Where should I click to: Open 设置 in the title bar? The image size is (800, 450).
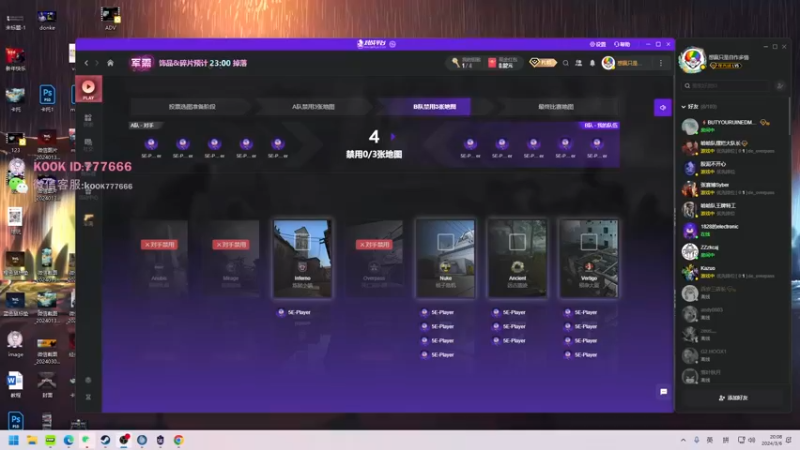(x=597, y=44)
